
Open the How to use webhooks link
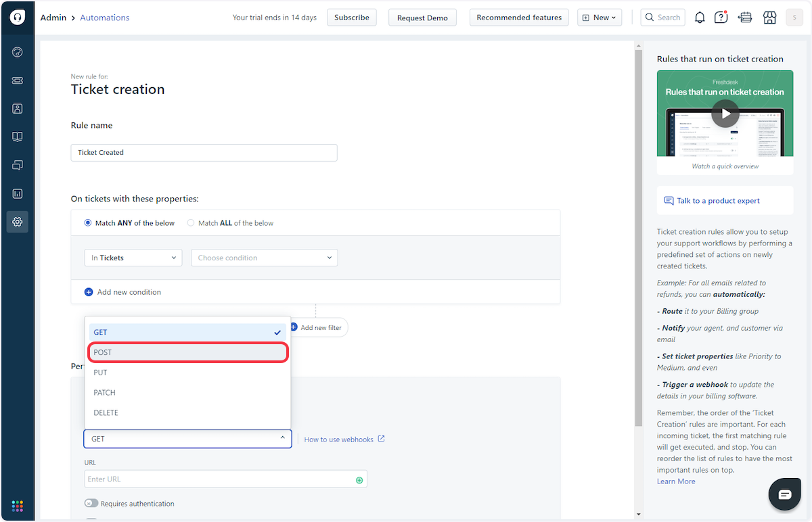click(339, 439)
